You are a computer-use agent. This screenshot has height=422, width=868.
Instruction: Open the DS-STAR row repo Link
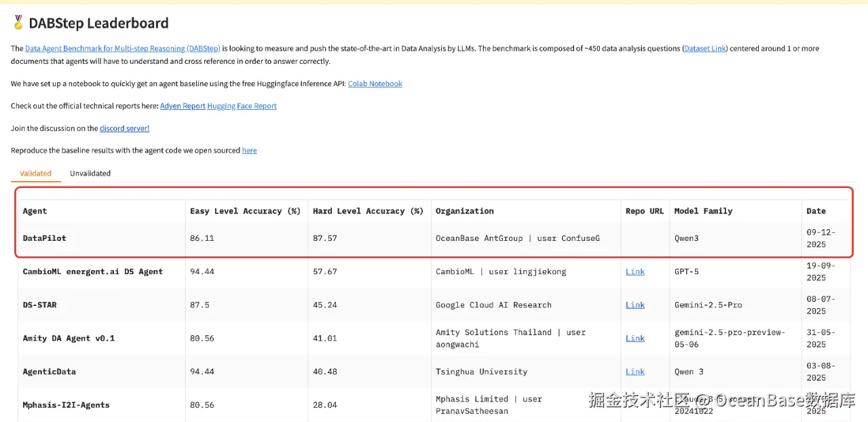(635, 305)
